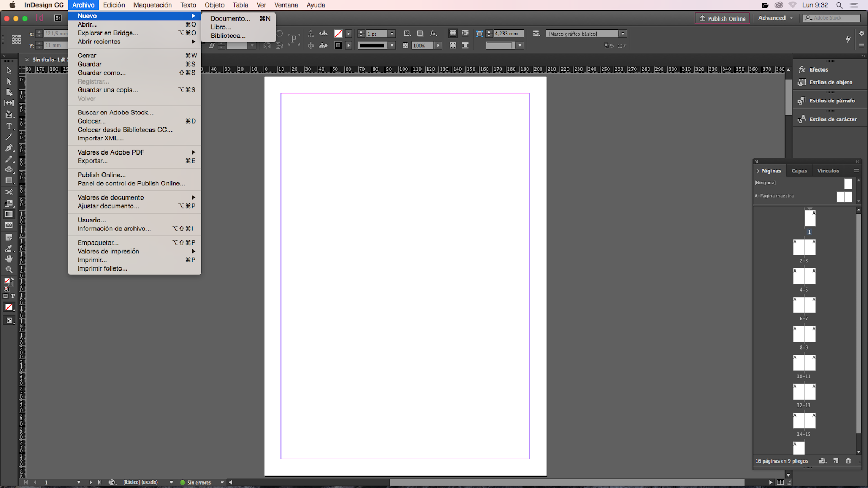Select the A-Página maestra entry
This screenshot has height=488, width=868.
click(775, 196)
